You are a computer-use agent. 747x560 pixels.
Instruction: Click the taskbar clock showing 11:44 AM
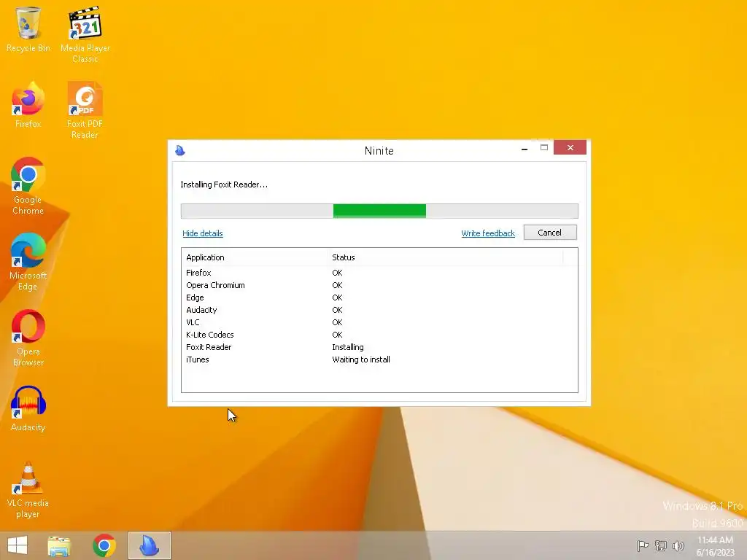pyautogui.click(x=715, y=545)
